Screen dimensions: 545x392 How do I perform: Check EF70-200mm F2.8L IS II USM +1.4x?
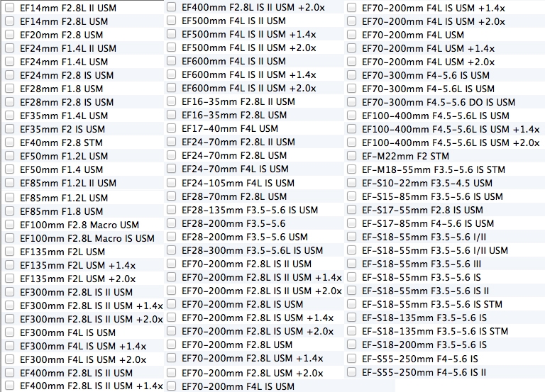[x=171, y=277]
